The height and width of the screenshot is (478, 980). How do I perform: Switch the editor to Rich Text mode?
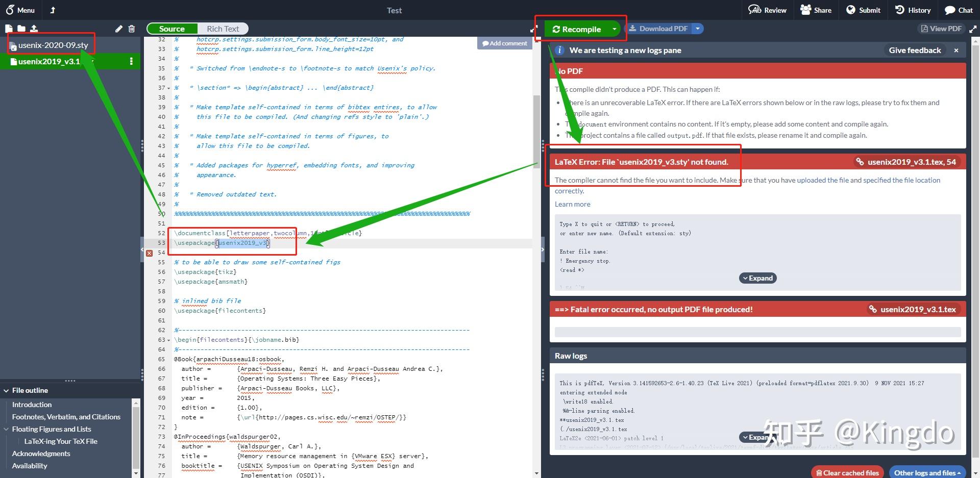pos(223,28)
